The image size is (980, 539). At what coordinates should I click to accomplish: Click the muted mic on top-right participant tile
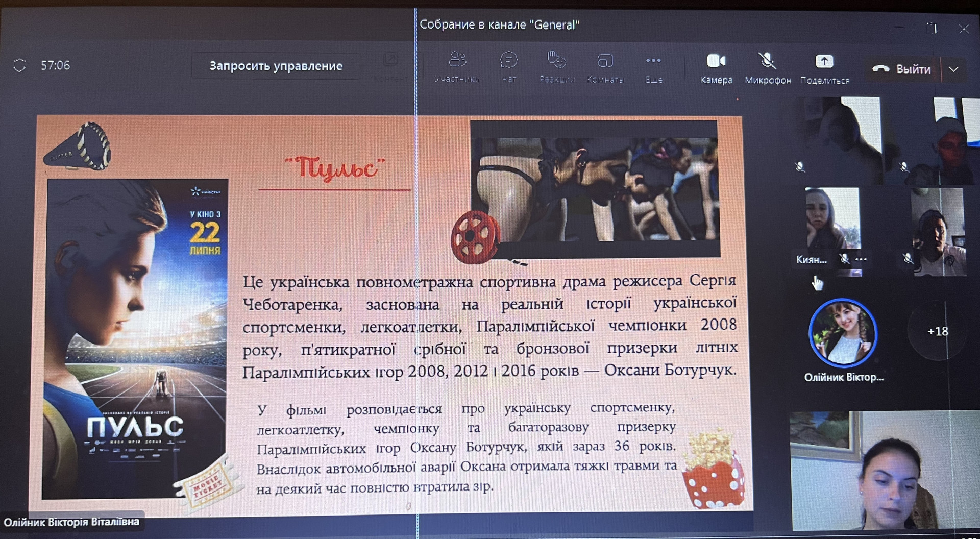(904, 166)
